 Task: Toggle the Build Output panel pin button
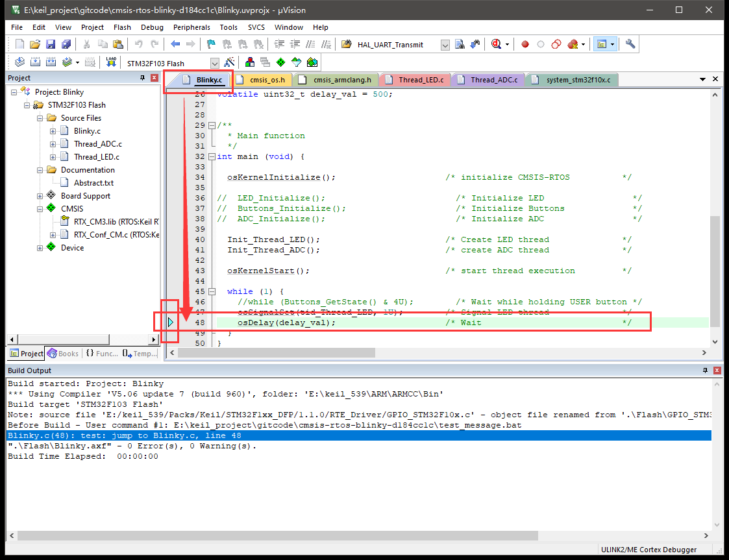[x=705, y=370]
